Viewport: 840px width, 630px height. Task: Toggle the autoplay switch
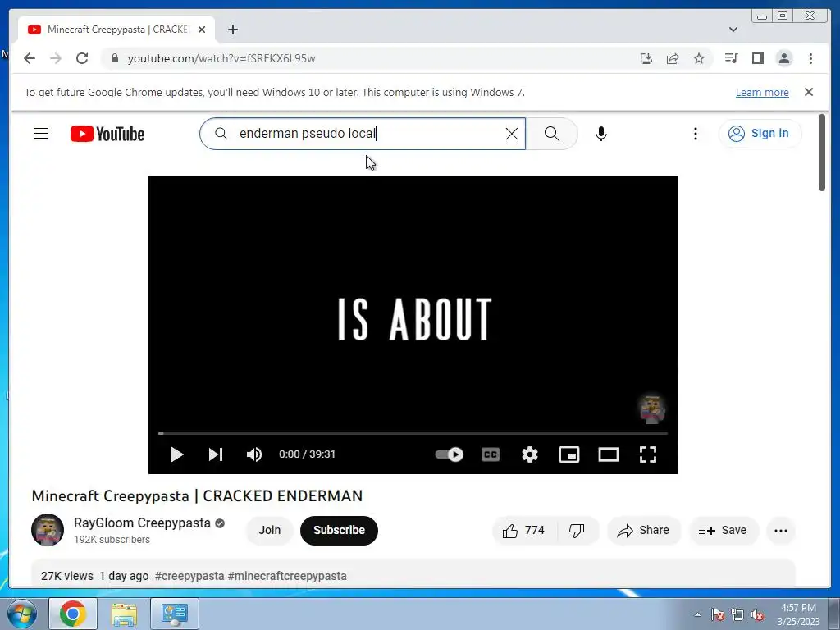click(x=449, y=454)
